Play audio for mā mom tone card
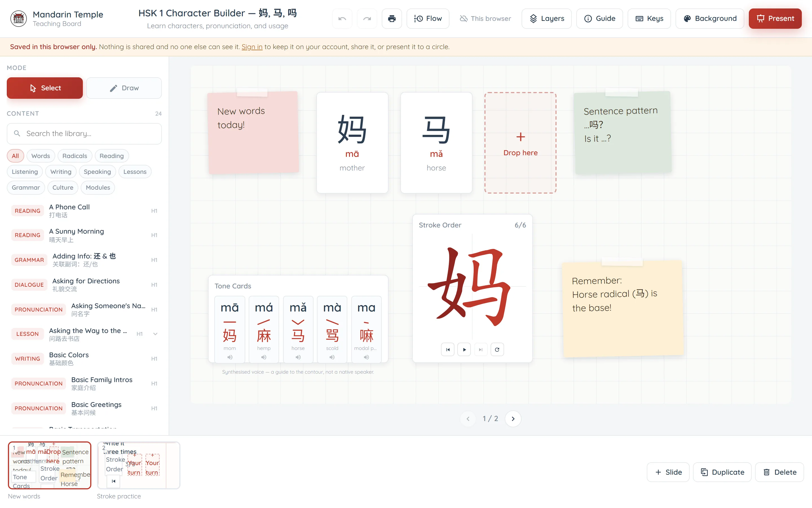 point(230,357)
